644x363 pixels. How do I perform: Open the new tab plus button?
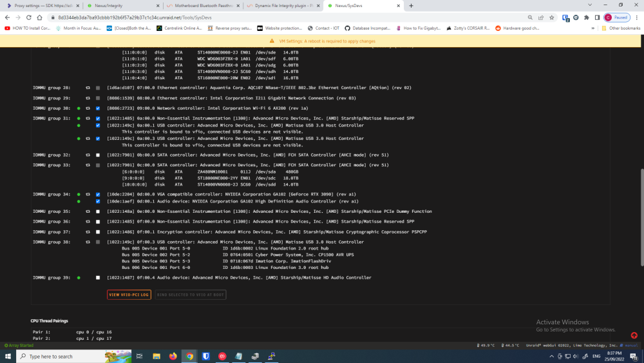tap(411, 6)
